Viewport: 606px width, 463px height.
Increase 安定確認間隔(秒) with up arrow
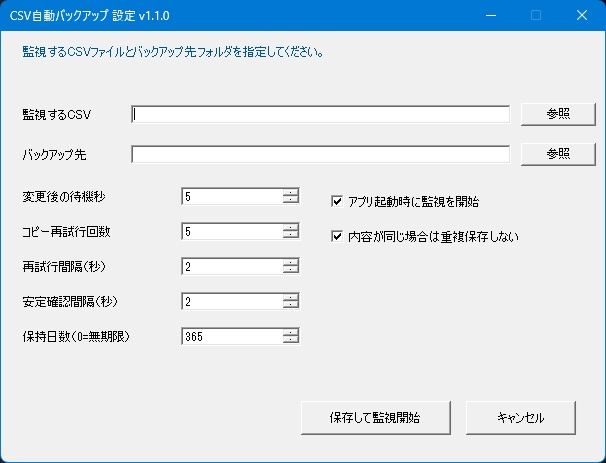[291, 297]
